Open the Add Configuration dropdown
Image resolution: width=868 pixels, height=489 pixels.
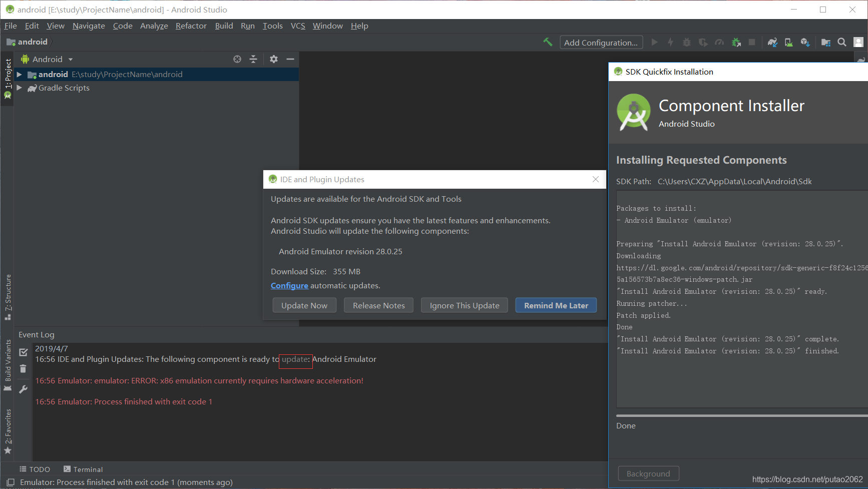tap(601, 43)
